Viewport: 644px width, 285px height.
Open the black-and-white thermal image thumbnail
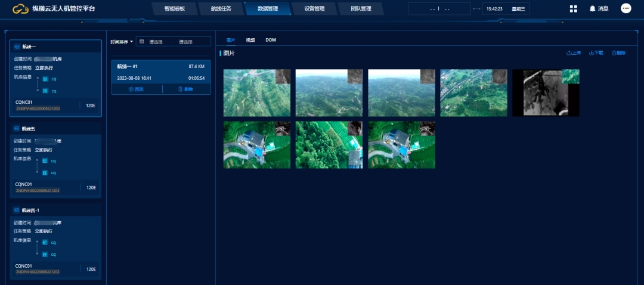click(x=546, y=92)
